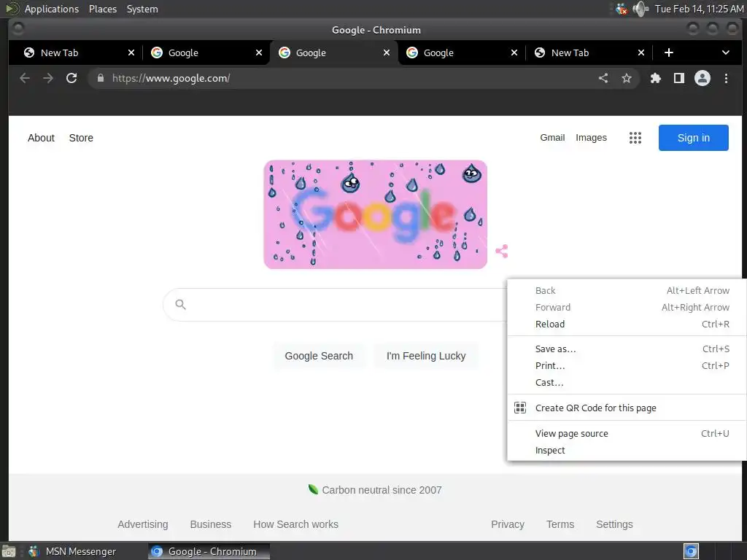Open Chromium three-dot menu

pyautogui.click(x=726, y=78)
